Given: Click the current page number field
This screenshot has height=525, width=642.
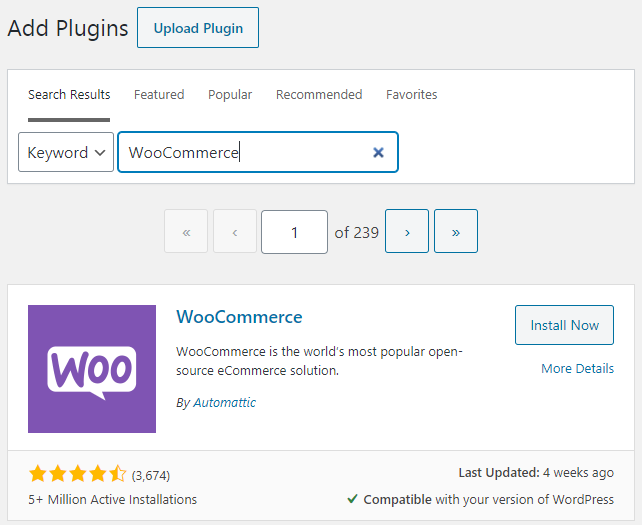Looking at the screenshot, I should [x=294, y=232].
